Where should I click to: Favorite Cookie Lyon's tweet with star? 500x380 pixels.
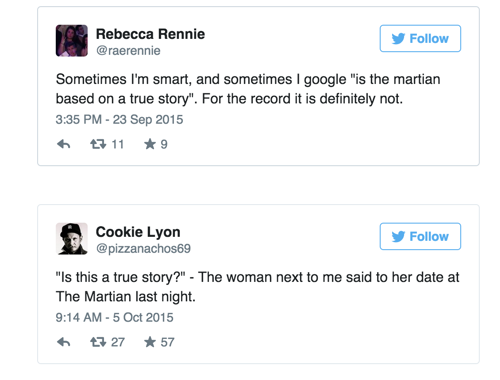[150, 342]
